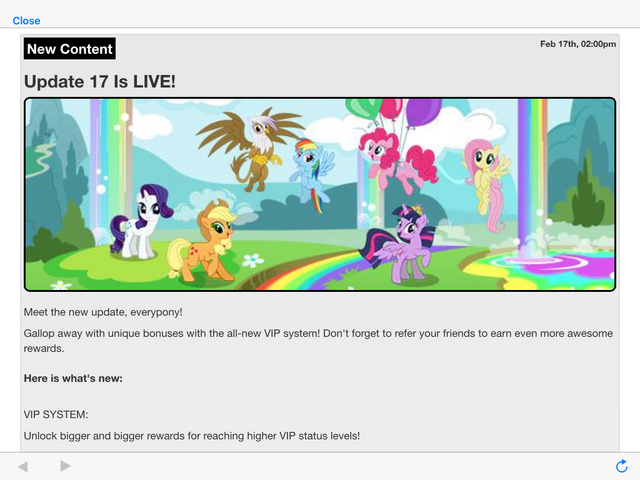Click the 'Here is what's new:' heading
The height and width of the screenshot is (480, 640).
tap(73, 378)
